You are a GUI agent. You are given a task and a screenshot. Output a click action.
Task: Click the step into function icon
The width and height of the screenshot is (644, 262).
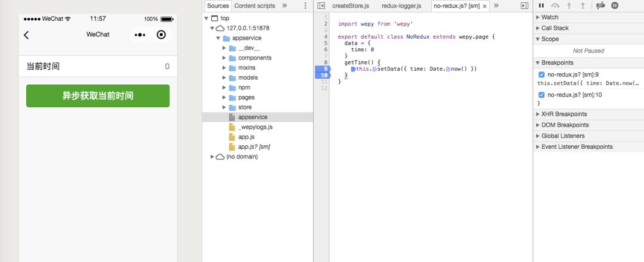[569, 6]
